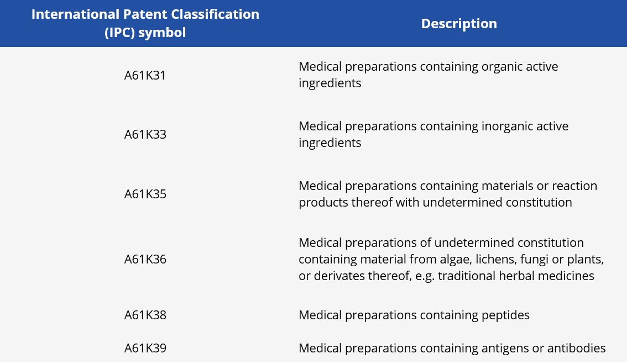627x364 pixels.
Task: Click the words 'products thereof with undetermined constitution'
Action: (435, 203)
